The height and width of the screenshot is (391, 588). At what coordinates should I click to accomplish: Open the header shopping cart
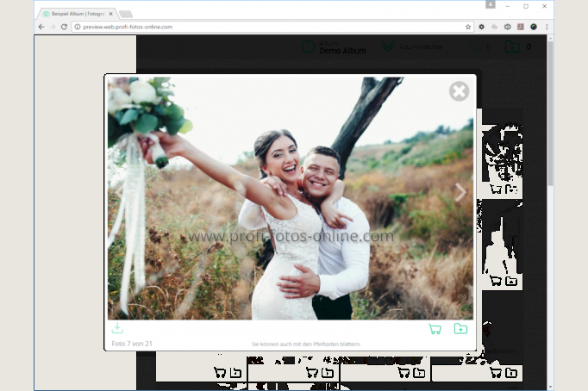pyautogui.click(x=476, y=47)
